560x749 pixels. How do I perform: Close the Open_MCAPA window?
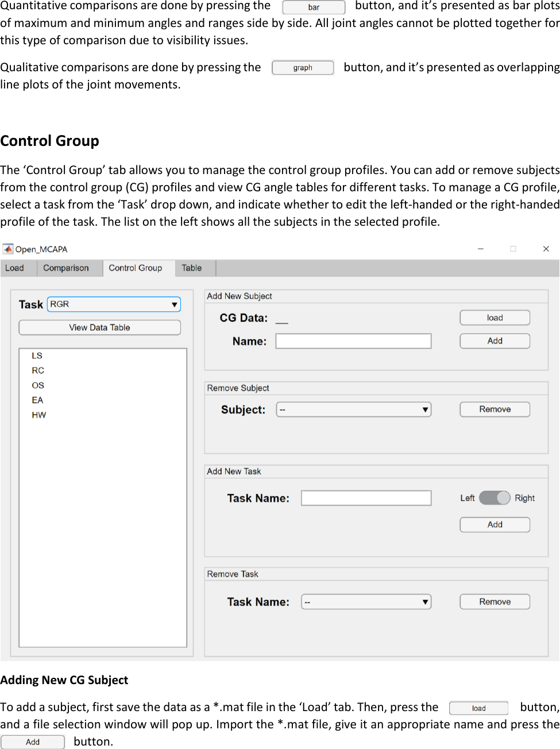coord(546,249)
